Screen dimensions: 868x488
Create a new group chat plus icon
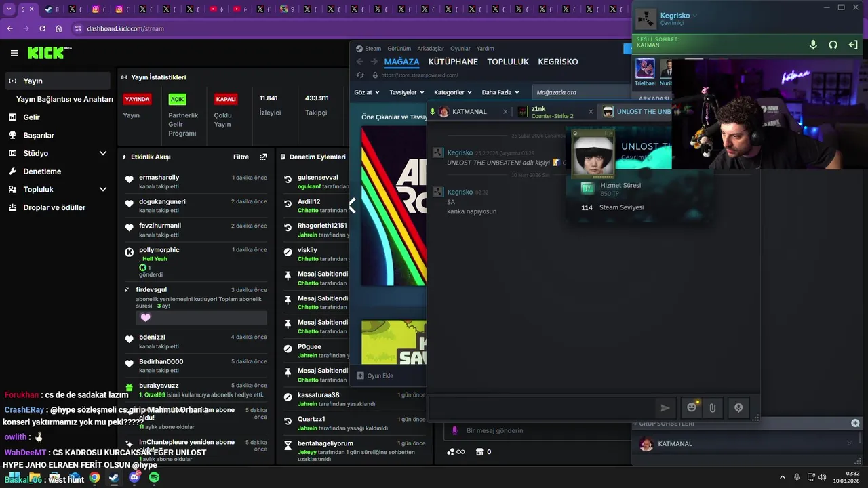pos(855,423)
